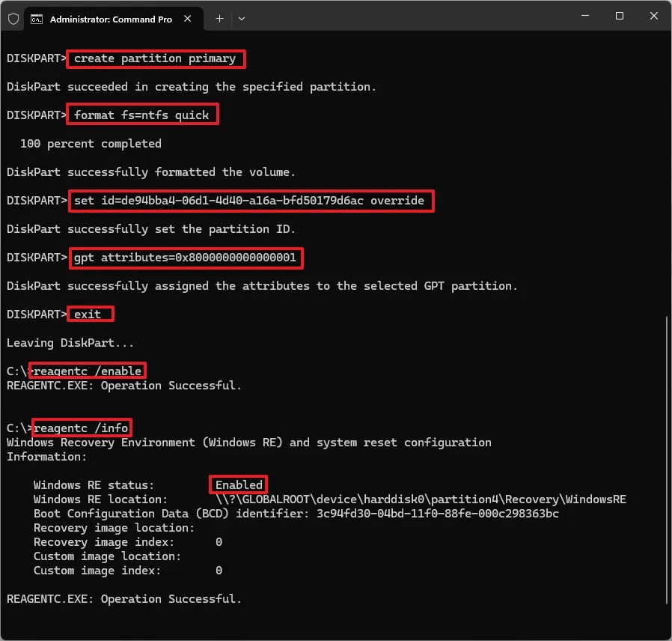672x641 pixels.
Task: Click the highlighted 'create partition primary' command
Action: [155, 58]
